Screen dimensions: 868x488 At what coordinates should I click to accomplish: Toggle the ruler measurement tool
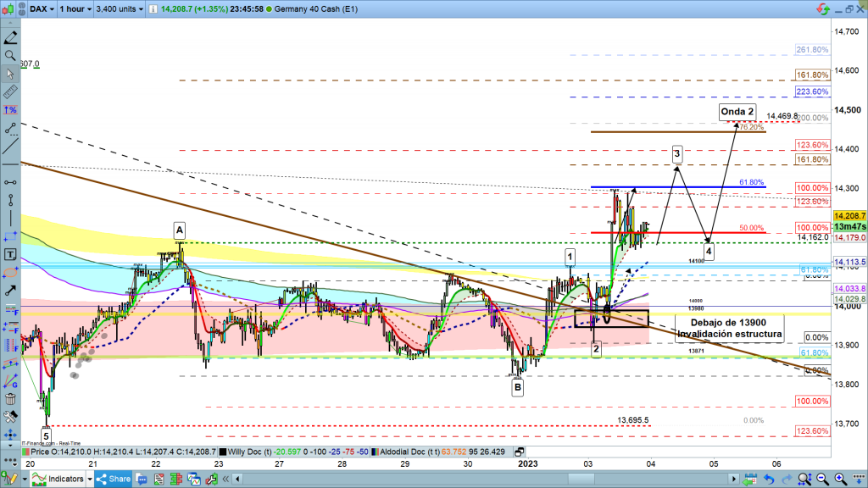click(10, 92)
